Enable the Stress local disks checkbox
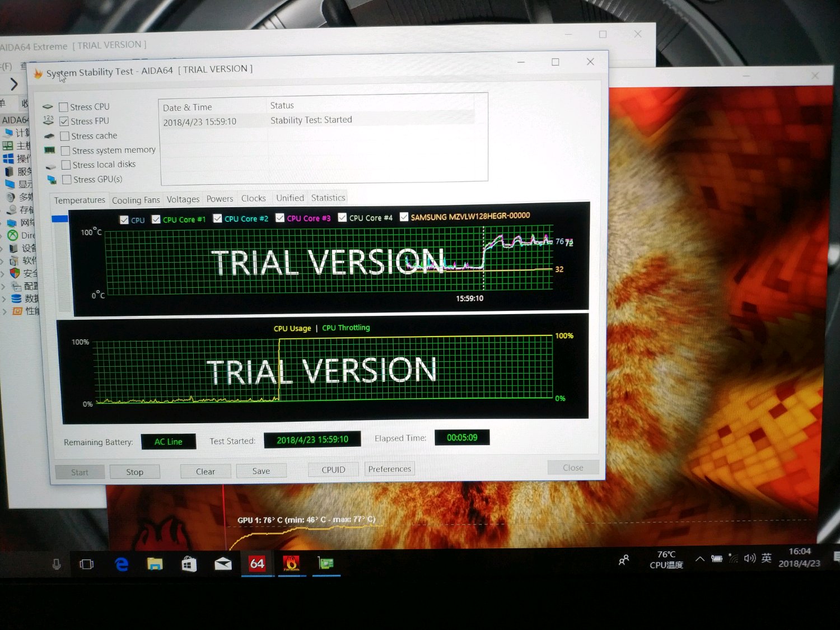Viewport: 840px width, 630px height. [x=66, y=165]
